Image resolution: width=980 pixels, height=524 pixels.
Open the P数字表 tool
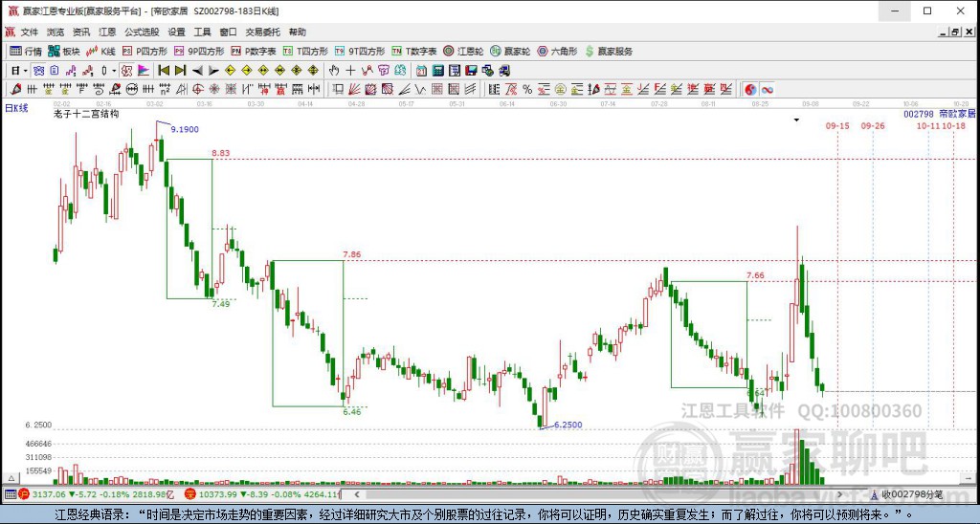[253, 52]
